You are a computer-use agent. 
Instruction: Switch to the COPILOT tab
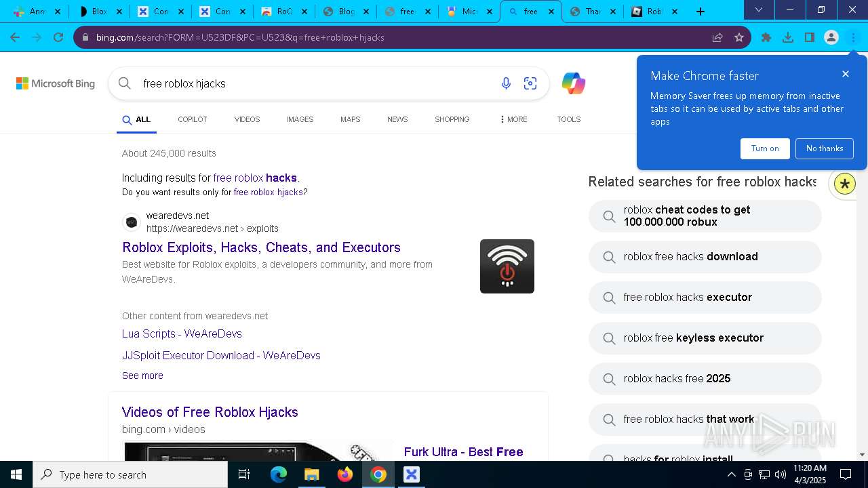point(193,119)
